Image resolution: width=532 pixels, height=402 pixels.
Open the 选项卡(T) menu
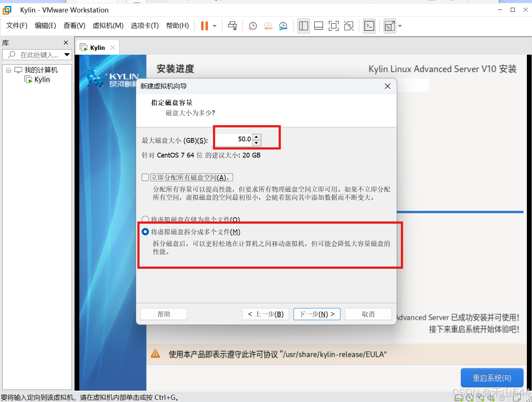coord(145,25)
